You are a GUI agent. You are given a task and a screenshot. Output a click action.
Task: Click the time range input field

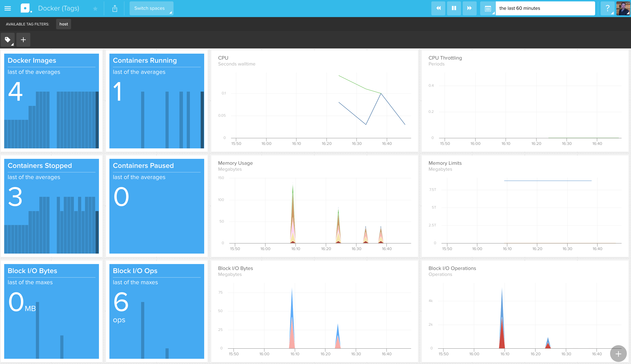pos(545,8)
